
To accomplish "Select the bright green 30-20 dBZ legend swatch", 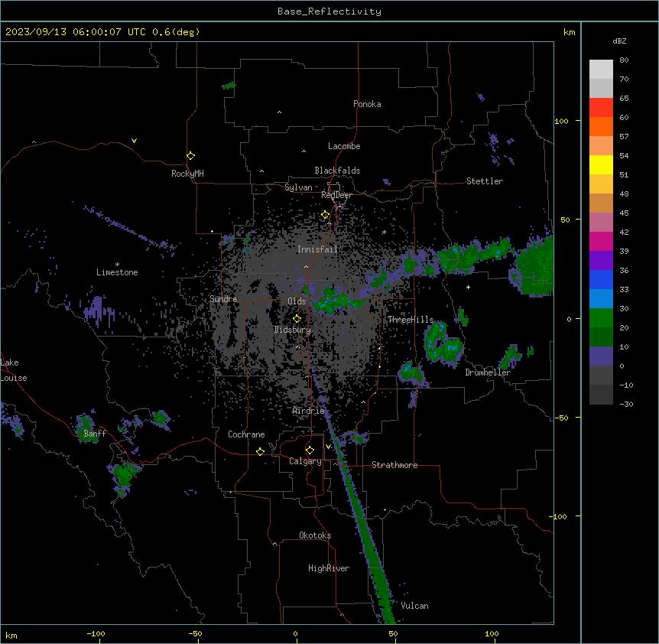I will pos(601,318).
